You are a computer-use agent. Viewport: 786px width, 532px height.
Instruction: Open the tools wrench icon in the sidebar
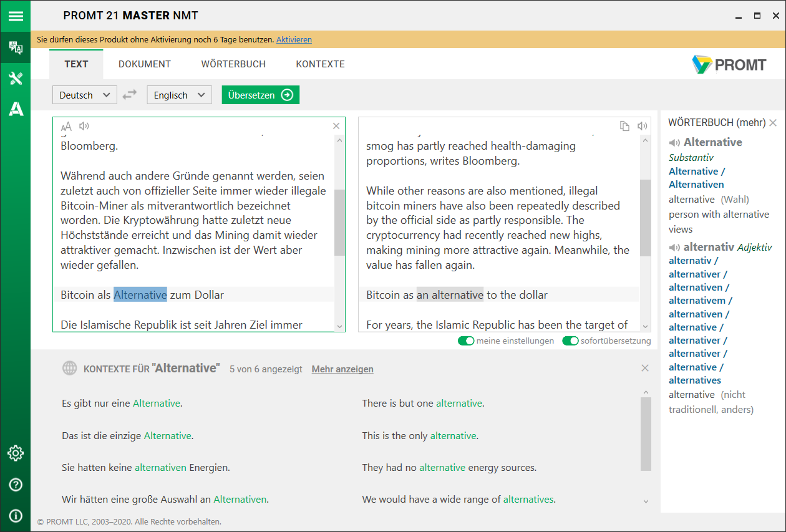click(15, 79)
